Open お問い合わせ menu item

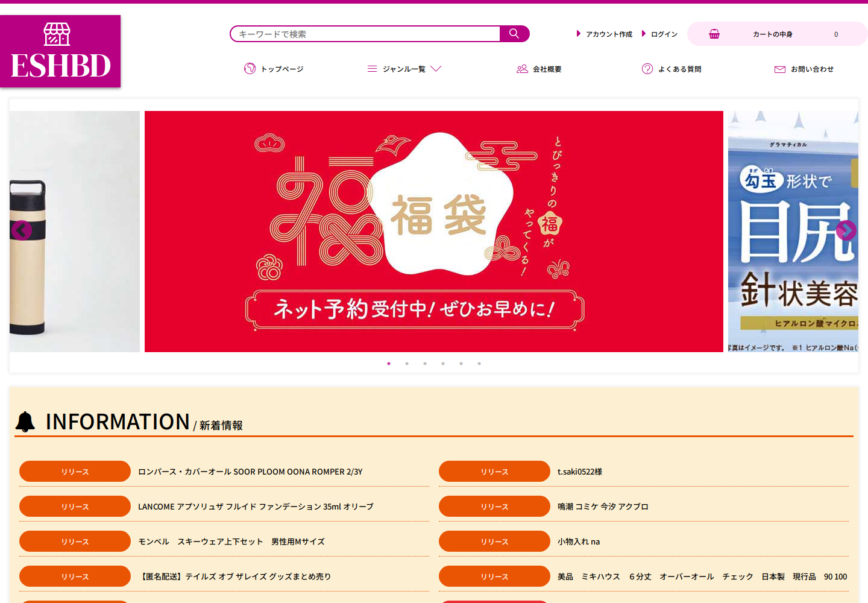click(x=813, y=69)
